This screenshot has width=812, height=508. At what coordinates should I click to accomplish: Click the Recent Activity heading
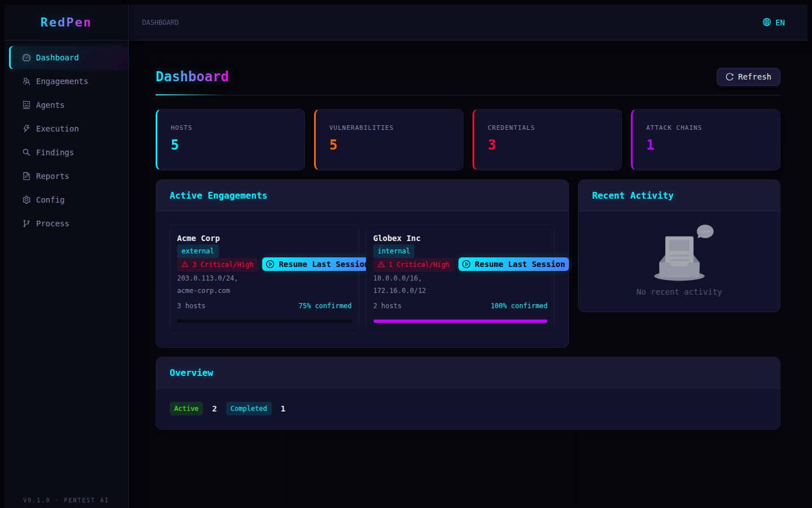click(x=633, y=195)
